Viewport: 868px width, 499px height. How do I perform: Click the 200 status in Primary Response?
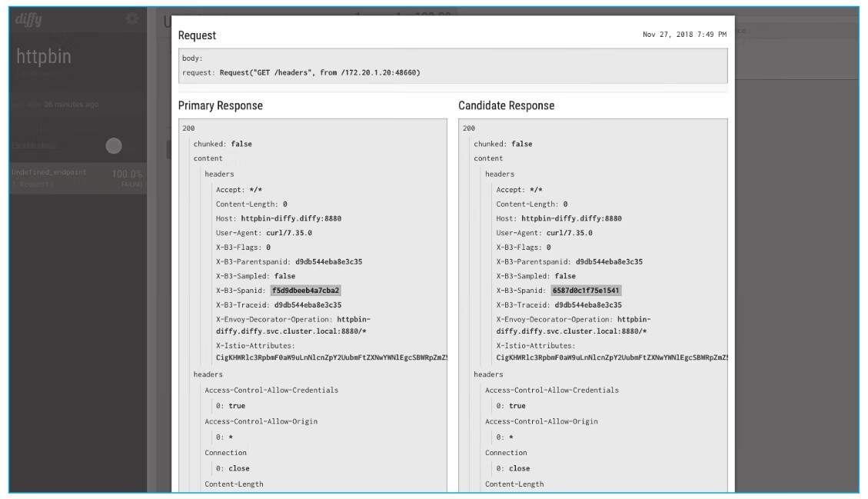pos(189,128)
